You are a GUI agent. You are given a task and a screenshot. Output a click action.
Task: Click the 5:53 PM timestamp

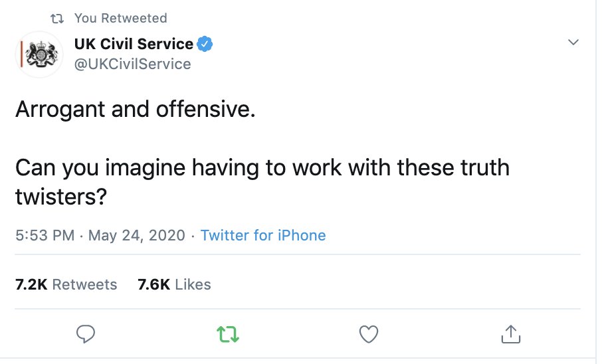pos(45,235)
